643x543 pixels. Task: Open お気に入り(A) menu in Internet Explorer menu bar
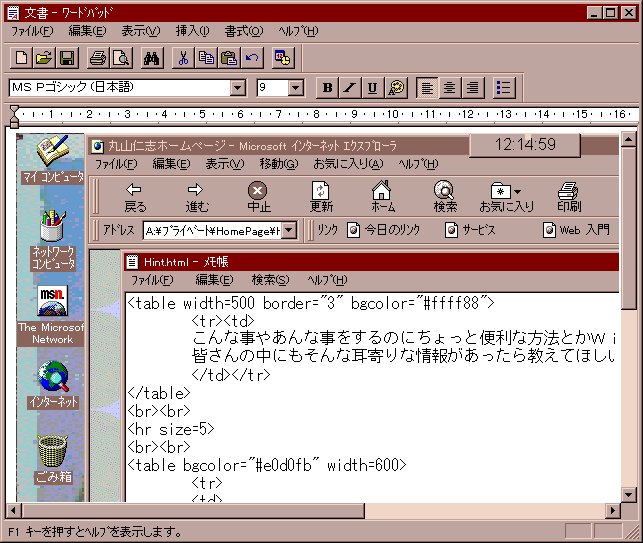click(x=348, y=164)
